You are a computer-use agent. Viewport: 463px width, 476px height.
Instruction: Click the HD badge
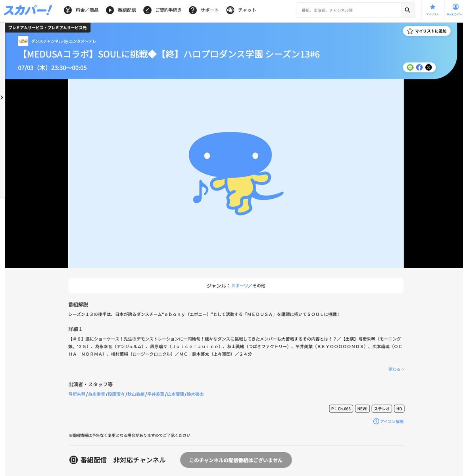coord(399,409)
